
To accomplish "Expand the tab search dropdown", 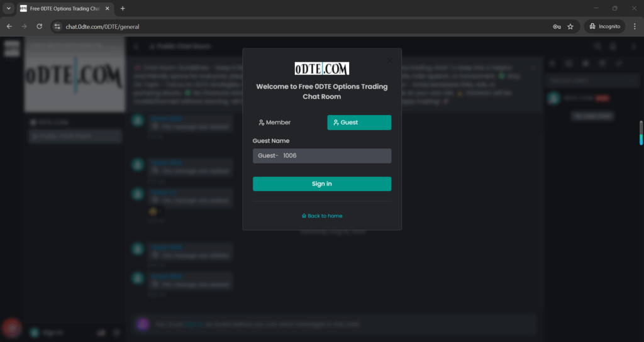I will pos(8,8).
